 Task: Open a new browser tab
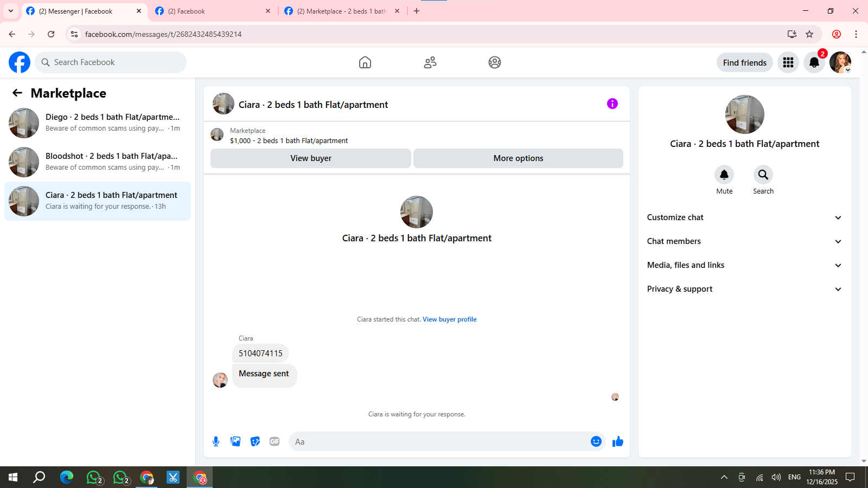click(x=417, y=11)
